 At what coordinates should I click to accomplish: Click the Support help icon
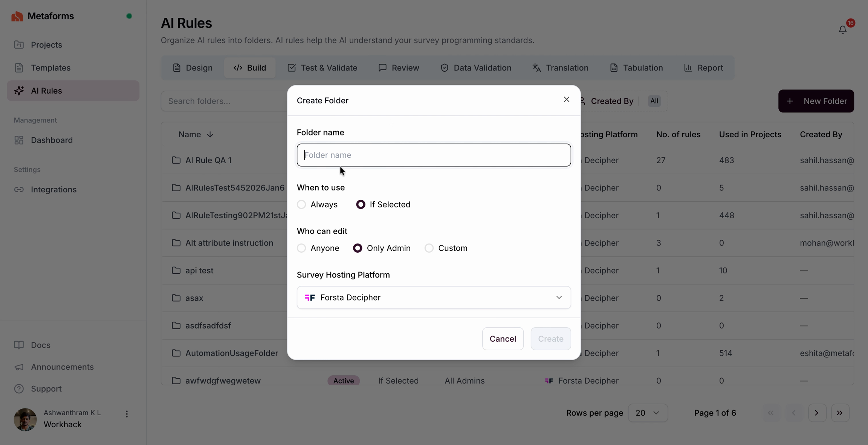(19, 388)
